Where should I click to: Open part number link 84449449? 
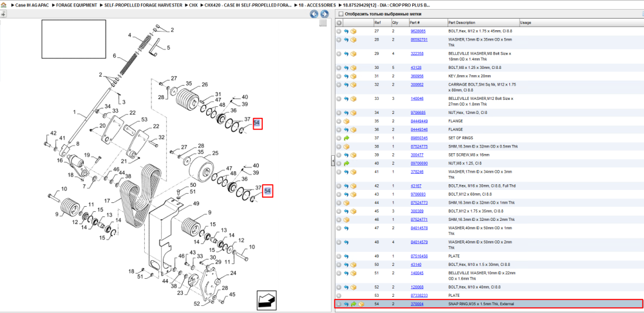coord(419,121)
